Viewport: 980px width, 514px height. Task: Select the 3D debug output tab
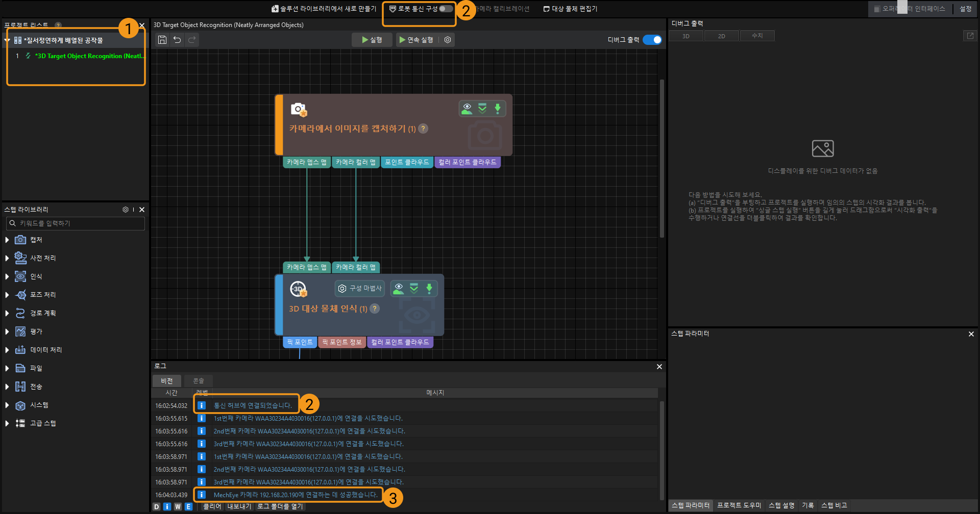[x=686, y=36]
